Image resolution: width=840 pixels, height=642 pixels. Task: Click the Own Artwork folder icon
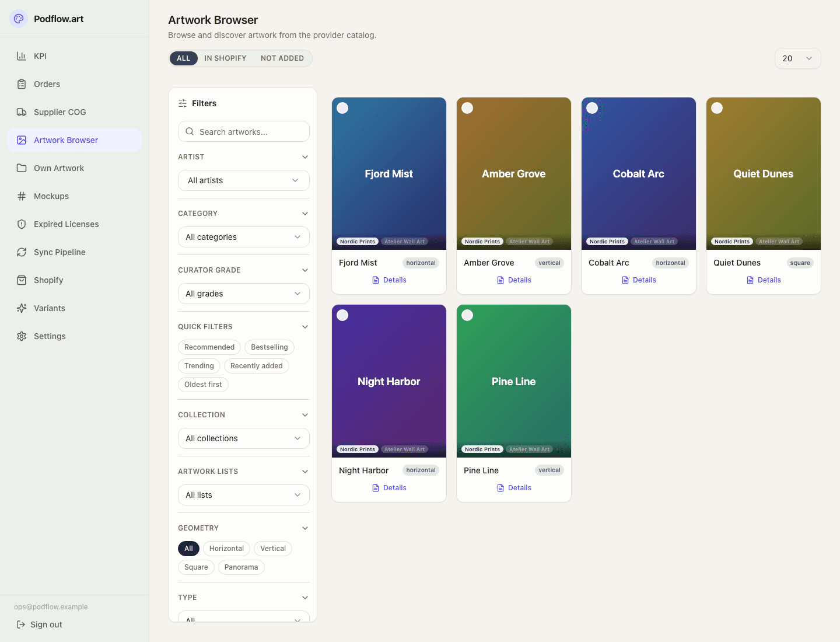22,168
